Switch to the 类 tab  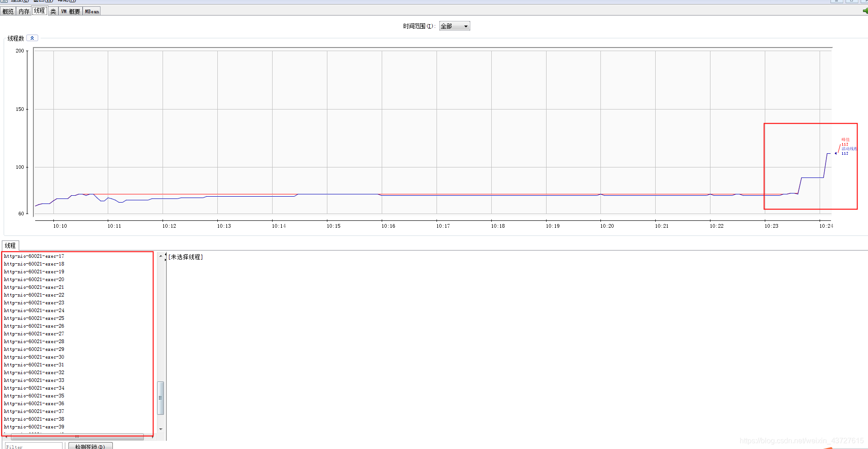[53, 11]
